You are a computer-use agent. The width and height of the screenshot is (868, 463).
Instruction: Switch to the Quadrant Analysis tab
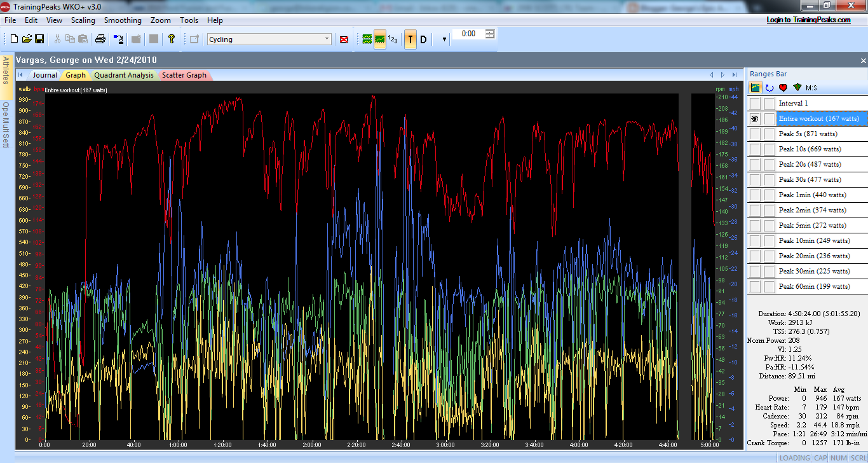click(x=124, y=75)
